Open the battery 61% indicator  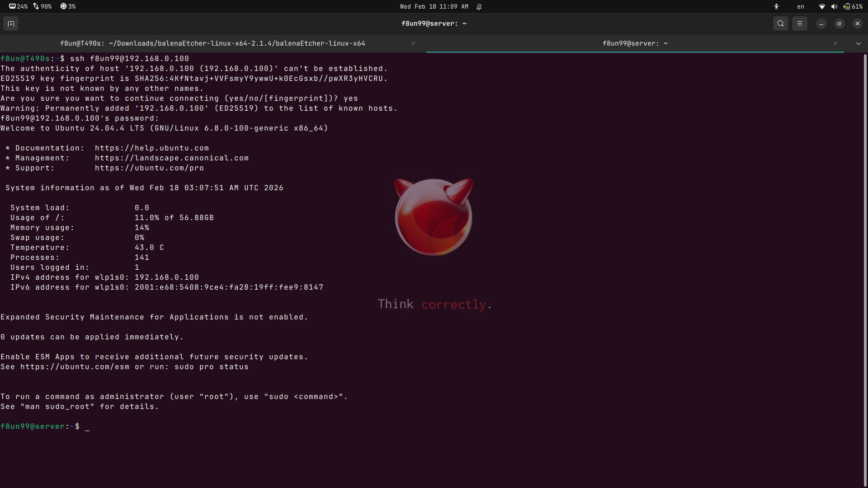point(853,6)
